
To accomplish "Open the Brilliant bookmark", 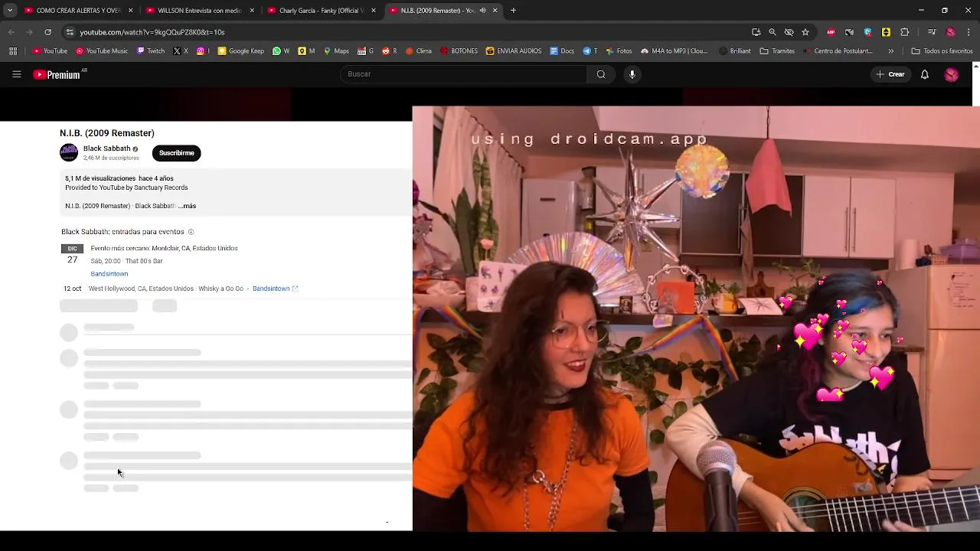I will coord(735,51).
